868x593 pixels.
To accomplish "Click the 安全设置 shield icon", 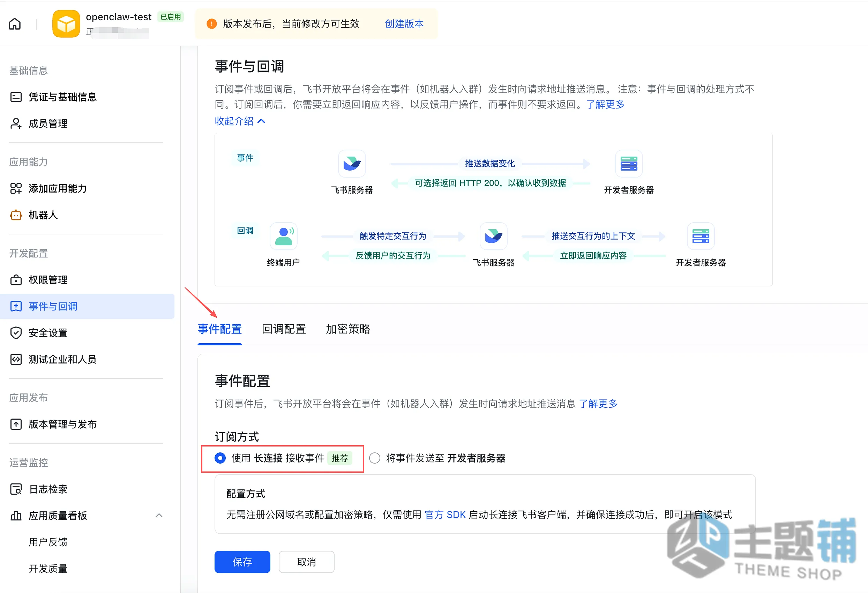I will click(x=16, y=333).
